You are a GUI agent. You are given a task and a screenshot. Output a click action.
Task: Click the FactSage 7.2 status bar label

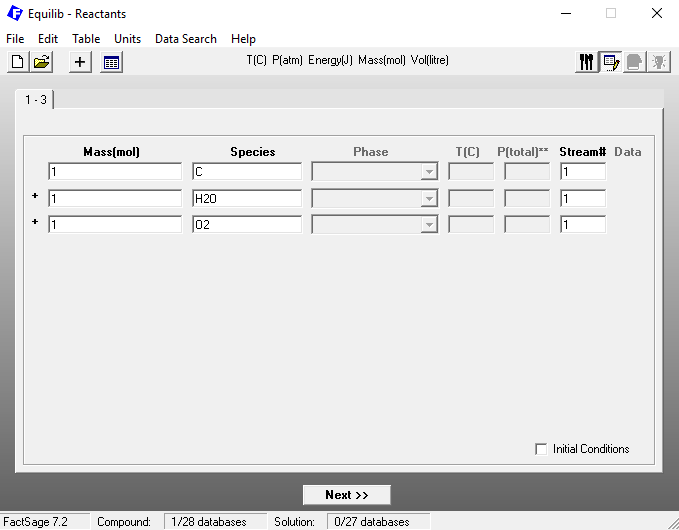[x=36, y=522]
